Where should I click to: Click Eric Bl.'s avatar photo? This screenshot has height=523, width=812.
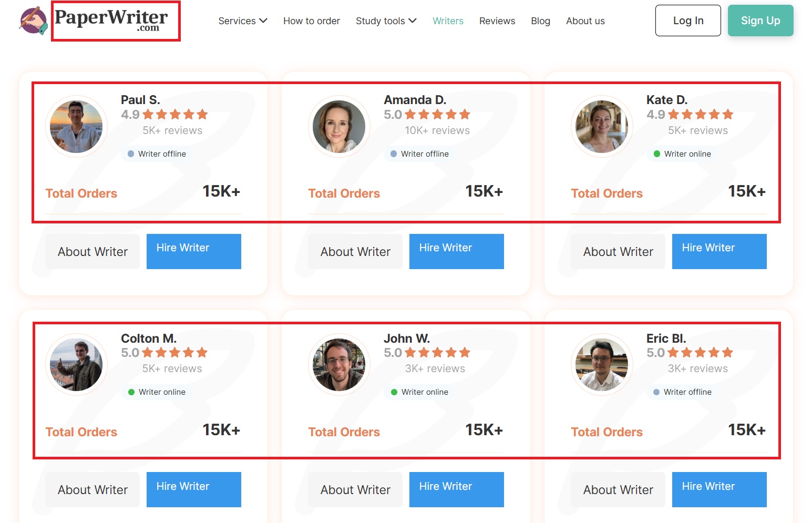[602, 365]
